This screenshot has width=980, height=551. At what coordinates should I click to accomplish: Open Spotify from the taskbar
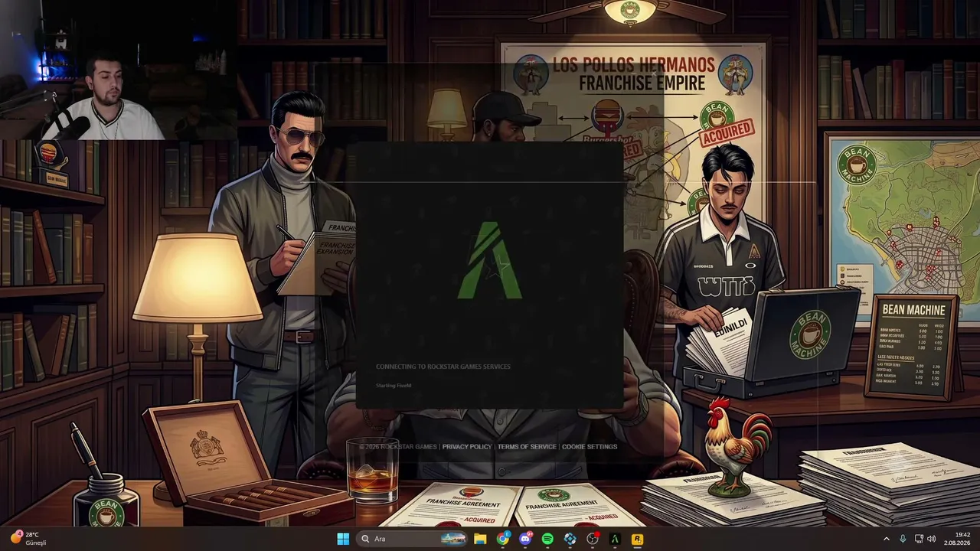[x=547, y=539]
